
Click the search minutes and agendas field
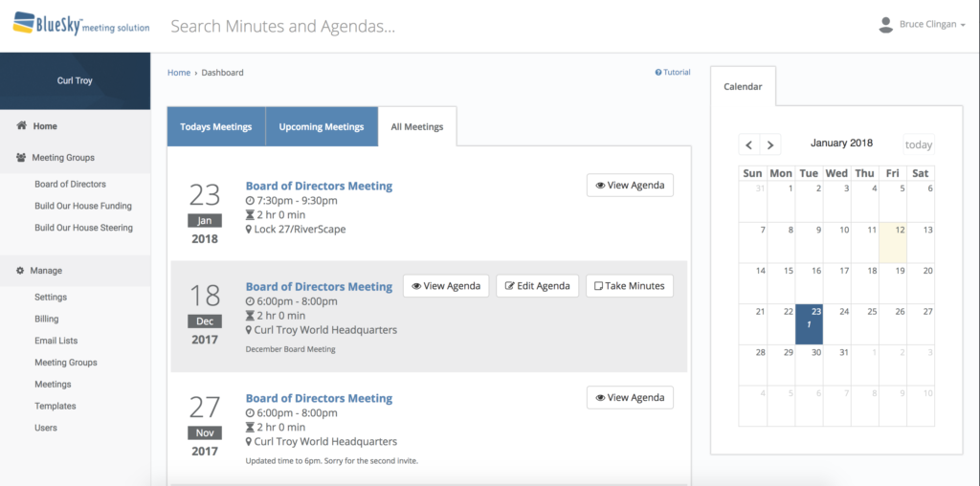(x=383, y=26)
